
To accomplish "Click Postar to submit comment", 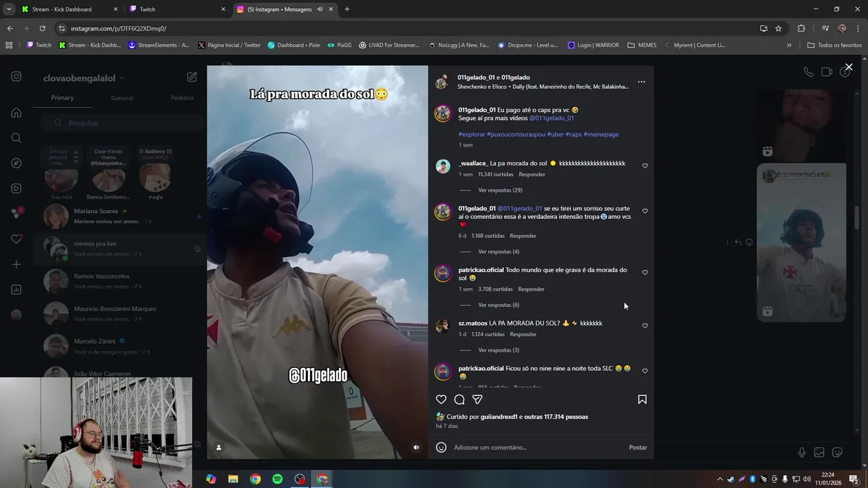I will (637, 447).
